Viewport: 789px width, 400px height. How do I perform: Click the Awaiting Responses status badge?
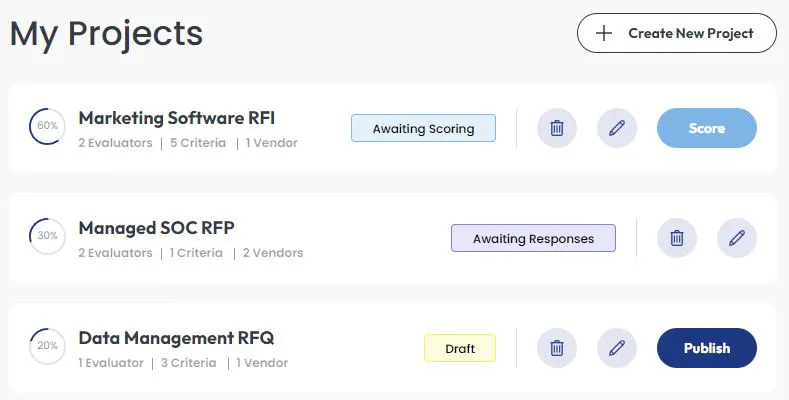(x=533, y=238)
